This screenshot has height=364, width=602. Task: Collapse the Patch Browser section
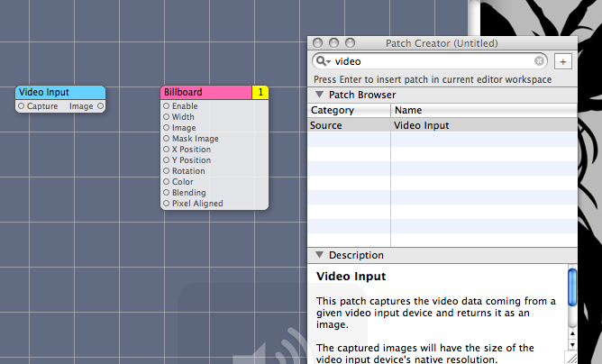(319, 94)
